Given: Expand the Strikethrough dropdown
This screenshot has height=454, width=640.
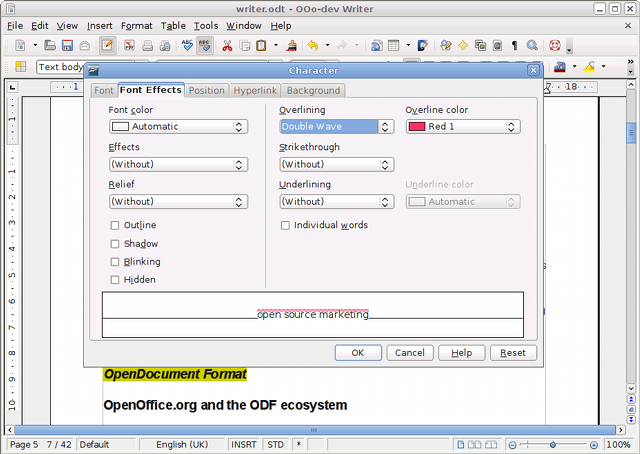Looking at the screenshot, I should (336, 164).
